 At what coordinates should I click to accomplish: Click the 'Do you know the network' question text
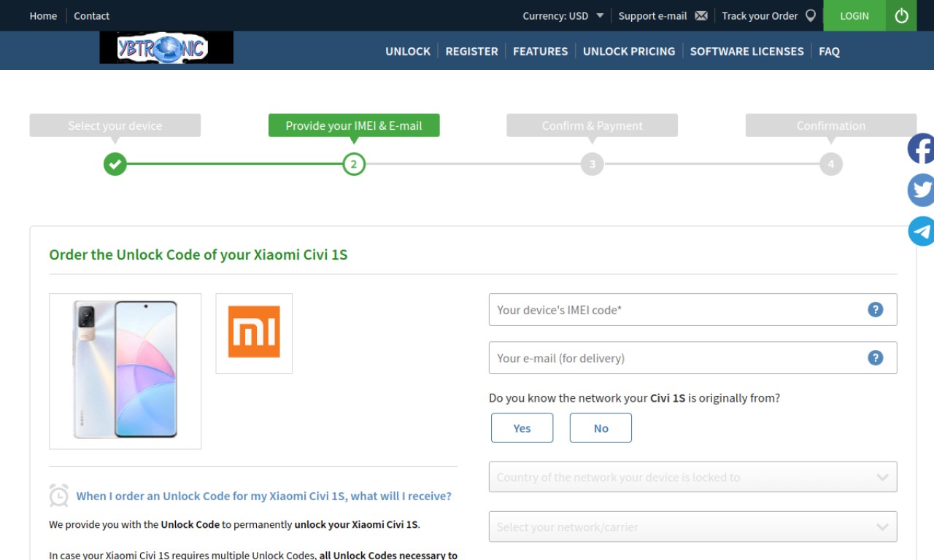pos(634,398)
